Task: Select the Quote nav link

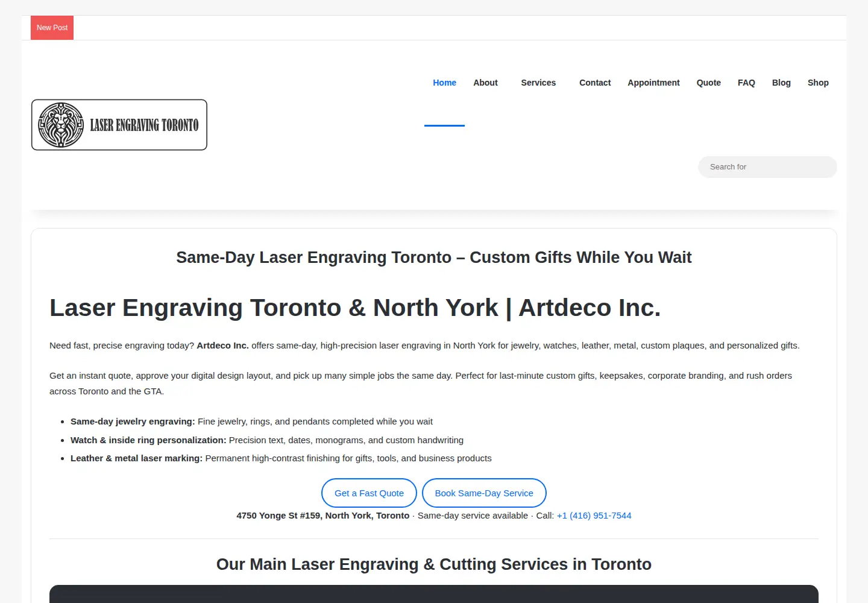Action: 709,83
